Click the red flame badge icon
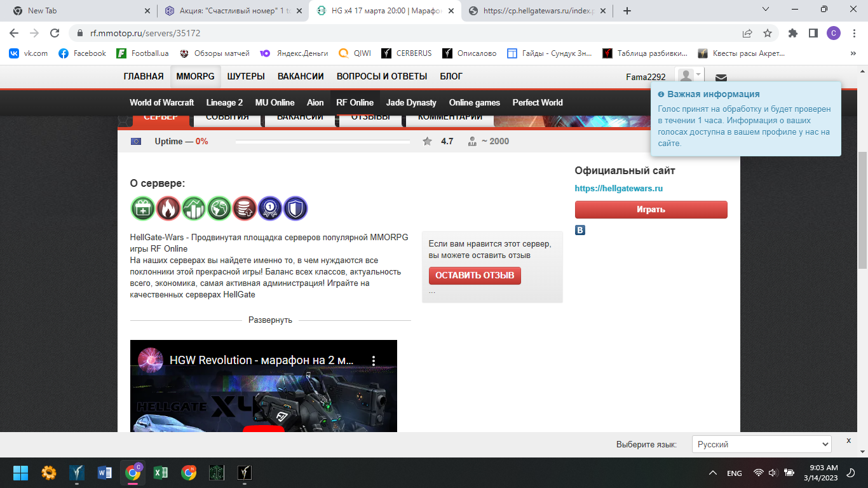Screen dimensions: 868x488 (168, 208)
